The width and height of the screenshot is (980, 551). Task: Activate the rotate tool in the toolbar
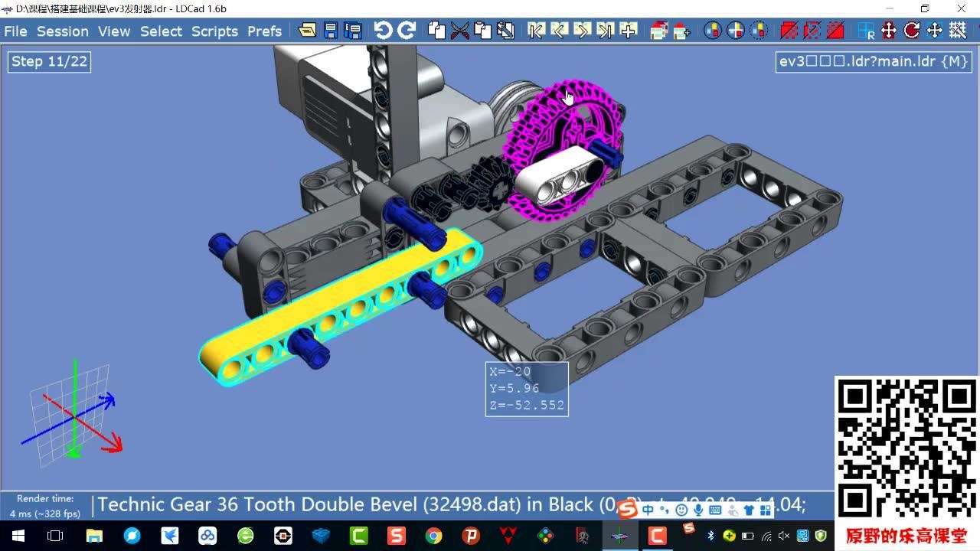(911, 31)
